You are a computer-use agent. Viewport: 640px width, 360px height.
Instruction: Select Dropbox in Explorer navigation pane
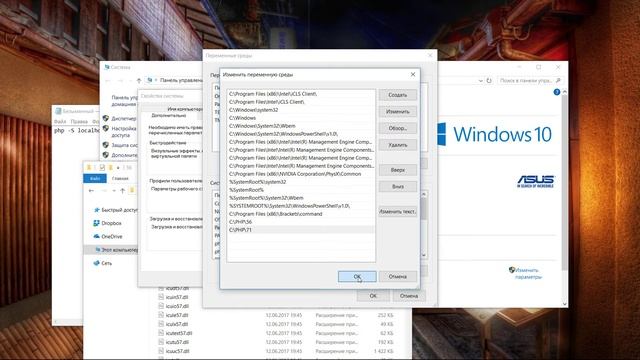click(x=107, y=223)
